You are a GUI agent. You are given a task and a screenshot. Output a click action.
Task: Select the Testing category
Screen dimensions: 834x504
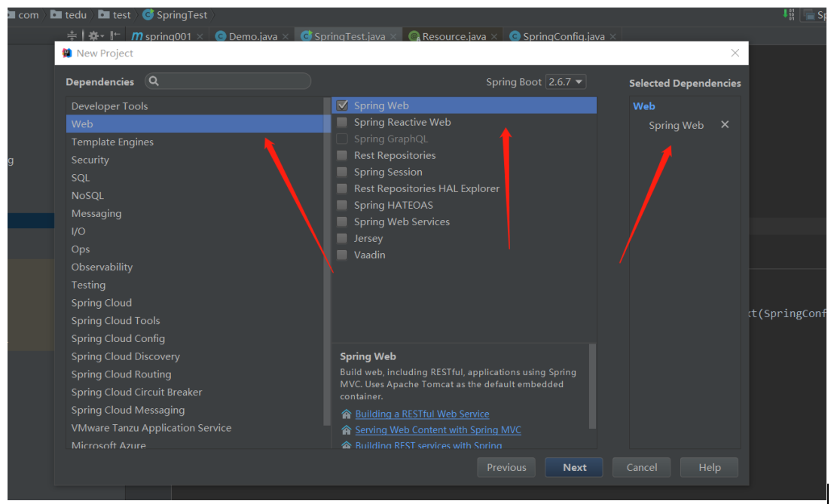[194, 285]
